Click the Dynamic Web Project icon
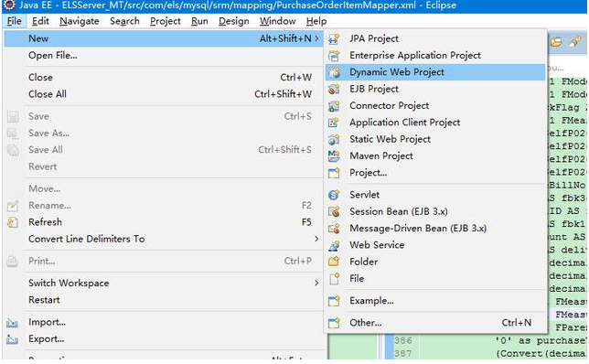 click(x=334, y=72)
